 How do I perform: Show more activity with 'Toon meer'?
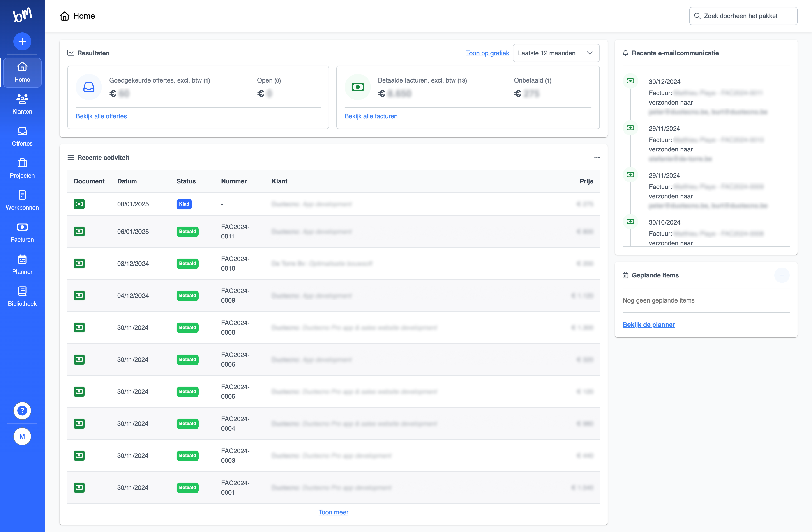click(333, 512)
